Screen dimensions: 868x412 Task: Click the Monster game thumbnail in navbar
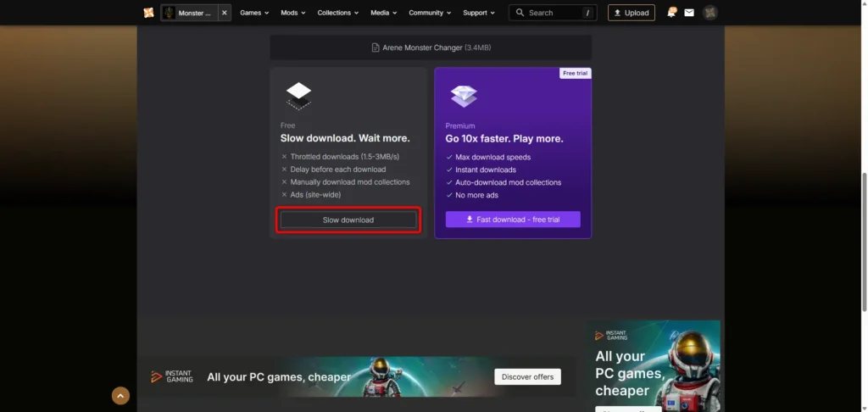[x=170, y=13]
